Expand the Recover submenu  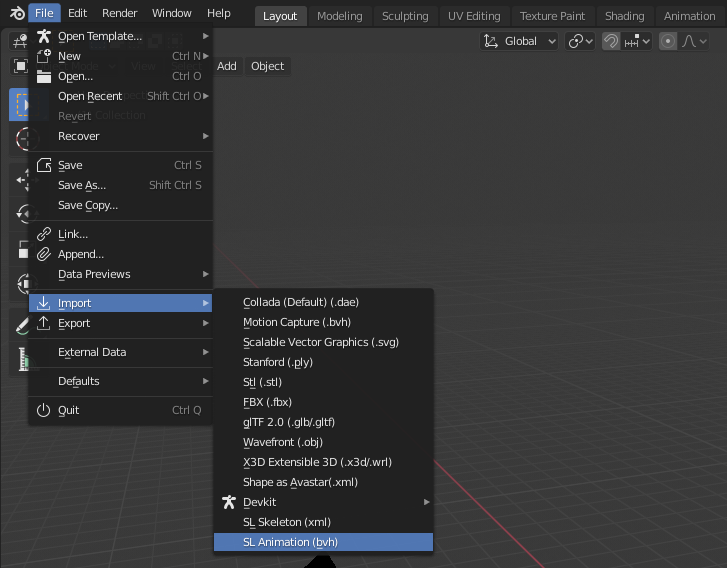[x=121, y=136]
